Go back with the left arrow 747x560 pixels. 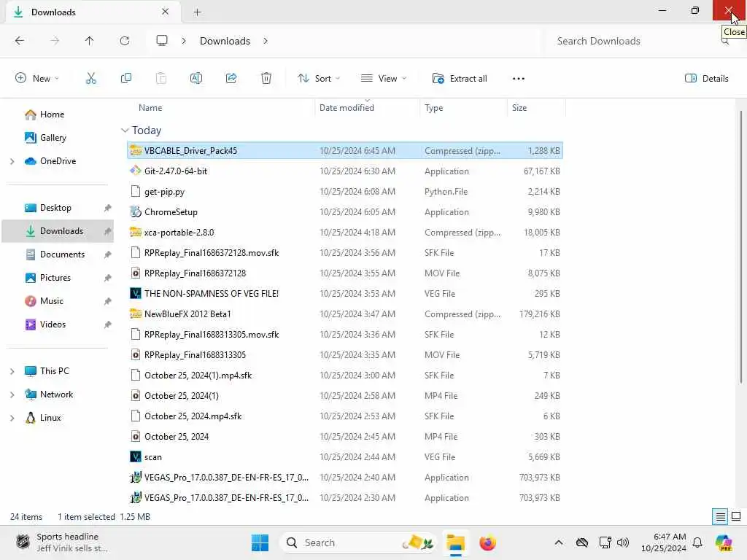pyautogui.click(x=20, y=41)
